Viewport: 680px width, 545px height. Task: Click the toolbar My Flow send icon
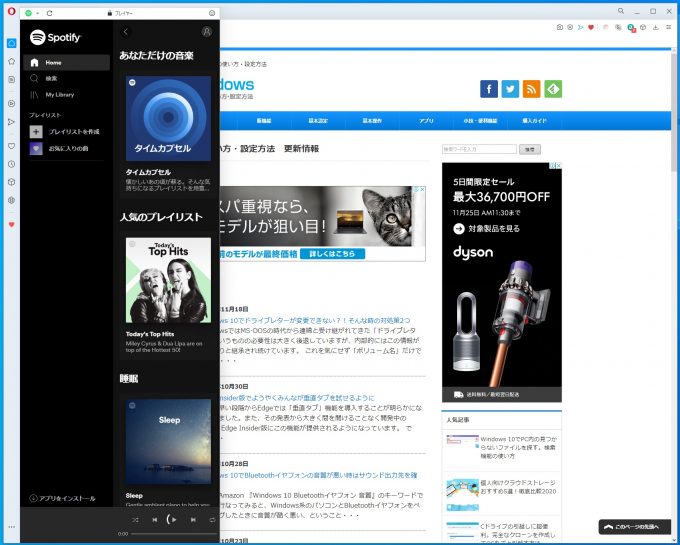580,27
